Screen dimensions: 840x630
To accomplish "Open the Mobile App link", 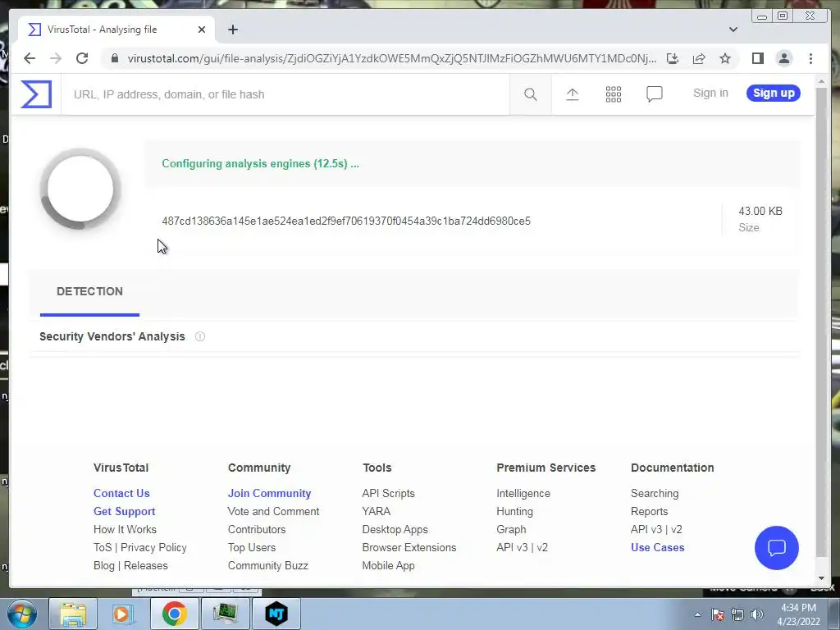I will 388,566.
